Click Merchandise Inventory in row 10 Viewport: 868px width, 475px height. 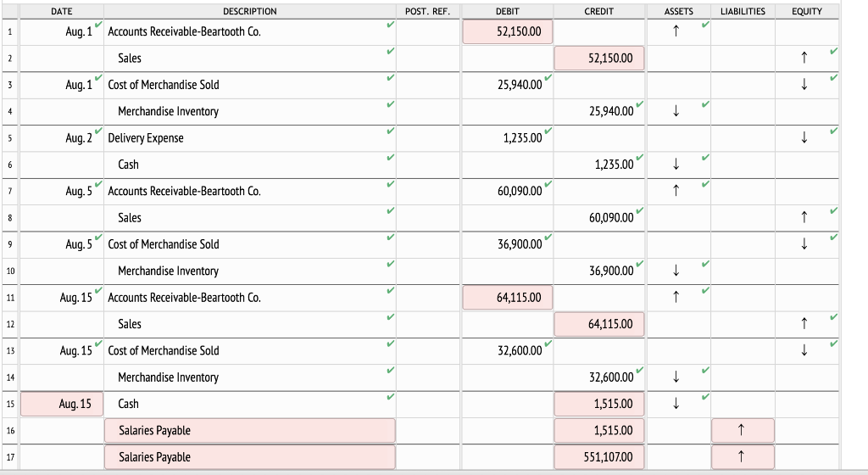[169, 271]
